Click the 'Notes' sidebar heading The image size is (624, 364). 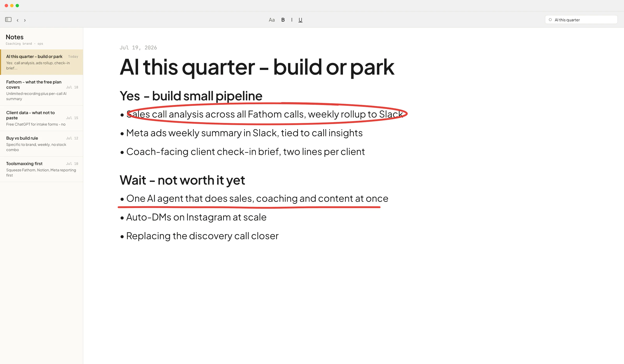15,37
